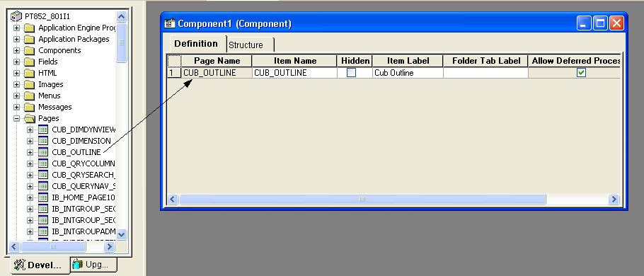
Task: Click the CUB_OUTLINE Page Name cell
Action: (217, 73)
